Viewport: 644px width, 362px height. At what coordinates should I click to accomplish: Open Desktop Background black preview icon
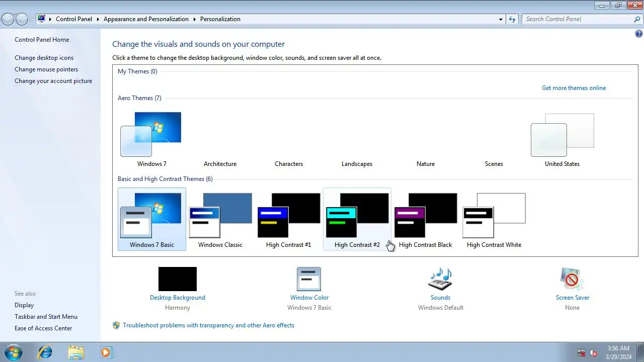coord(178,279)
